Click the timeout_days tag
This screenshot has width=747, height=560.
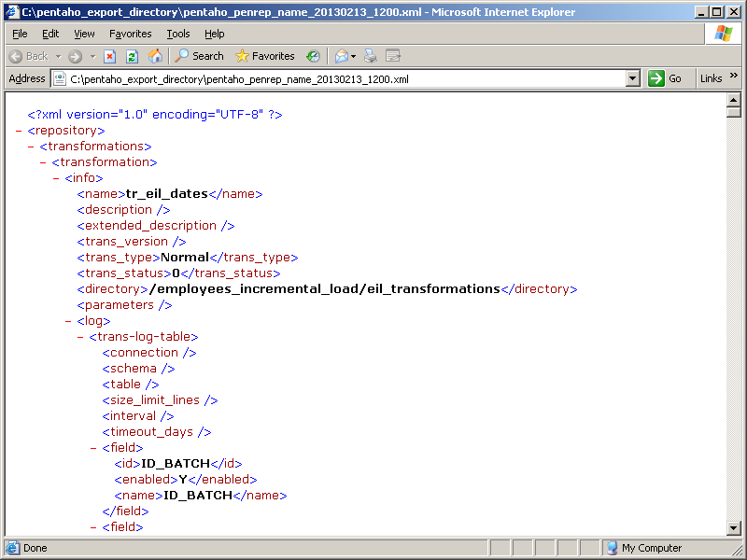tap(157, 432)
